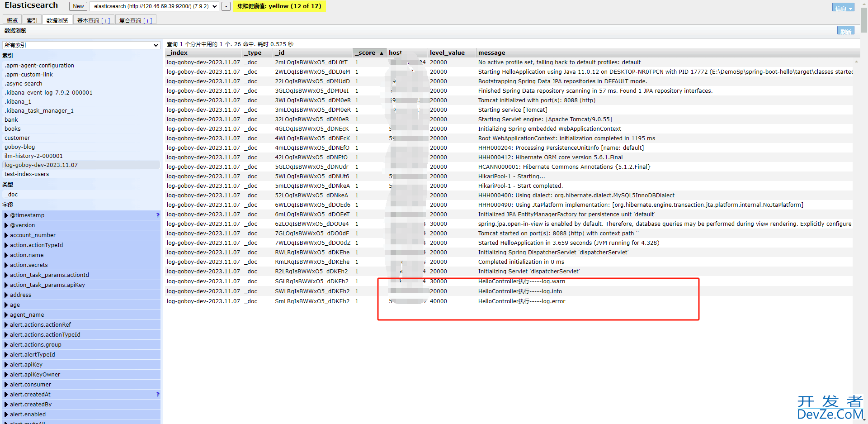868x424 pixels.
Task: Expand the action_task_params.apiKey field
Action: tap(81, 285)
